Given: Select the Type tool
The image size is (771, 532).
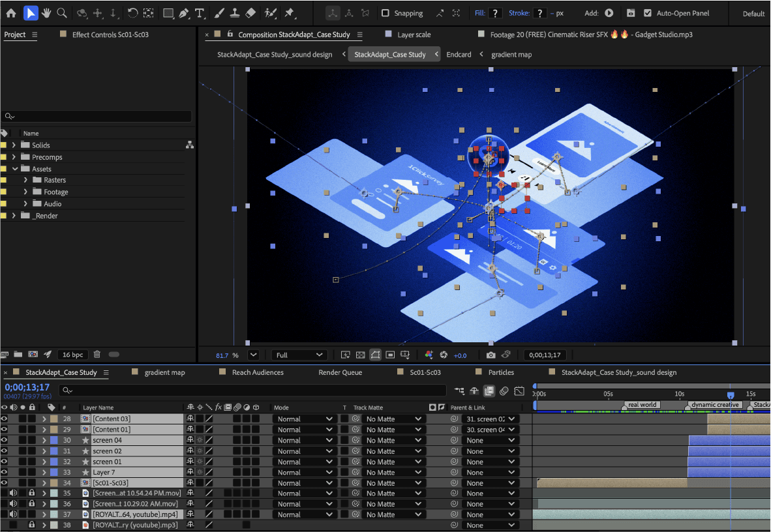Looking at the screenshot, I should point(200,13).
